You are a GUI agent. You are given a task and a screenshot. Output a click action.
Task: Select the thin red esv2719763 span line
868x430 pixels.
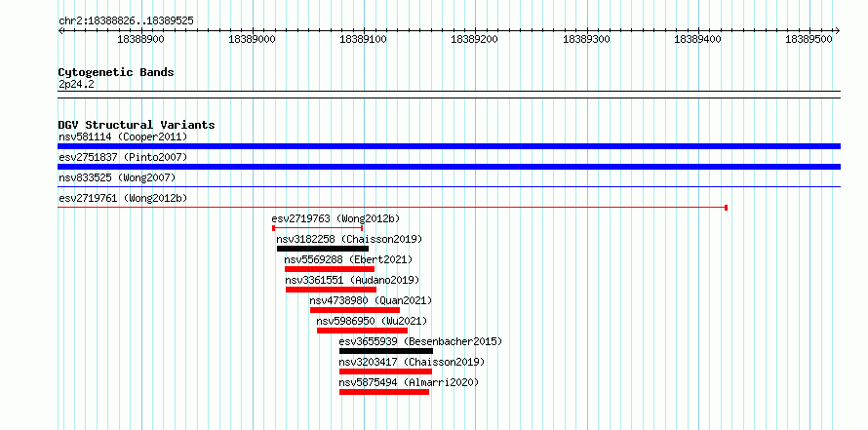click(318, 228)
